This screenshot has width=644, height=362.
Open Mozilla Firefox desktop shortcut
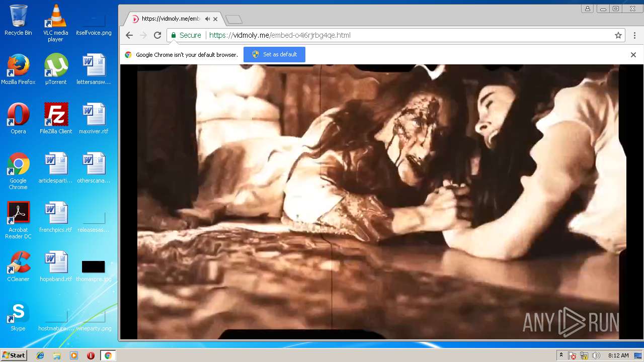[x=18, y=69]
